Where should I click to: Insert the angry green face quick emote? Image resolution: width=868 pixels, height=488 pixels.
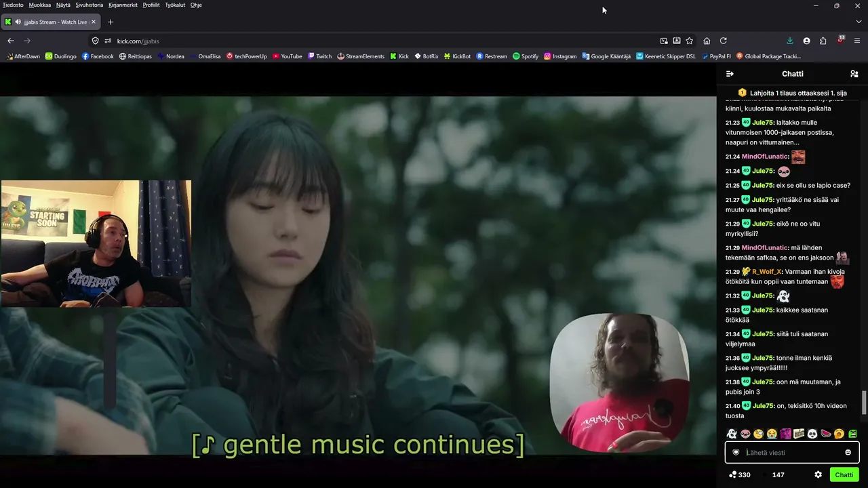[x=852, y=434]
